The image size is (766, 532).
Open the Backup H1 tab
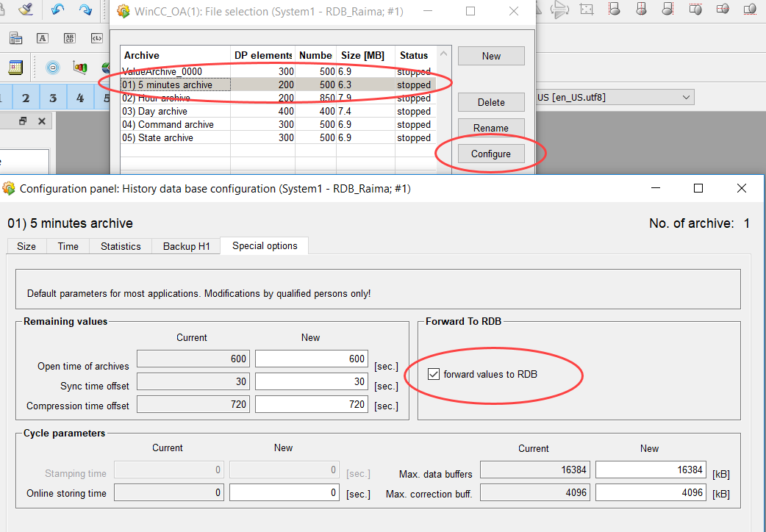[x=186, y=246]
